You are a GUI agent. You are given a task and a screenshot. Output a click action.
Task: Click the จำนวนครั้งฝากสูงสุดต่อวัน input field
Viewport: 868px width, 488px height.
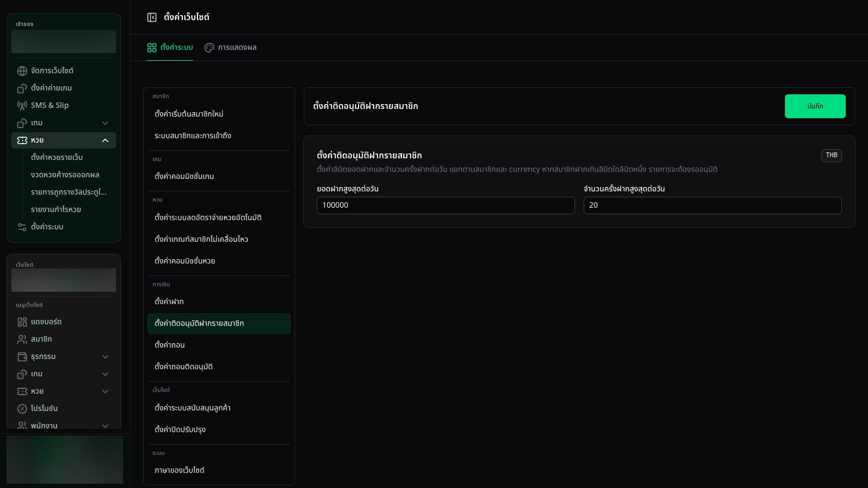[x=712, y=206]
